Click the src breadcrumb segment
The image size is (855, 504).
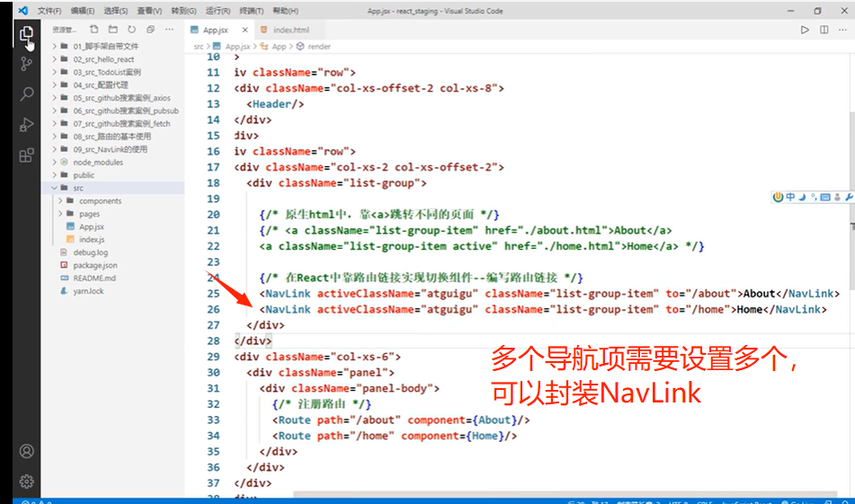click(199, 47)
